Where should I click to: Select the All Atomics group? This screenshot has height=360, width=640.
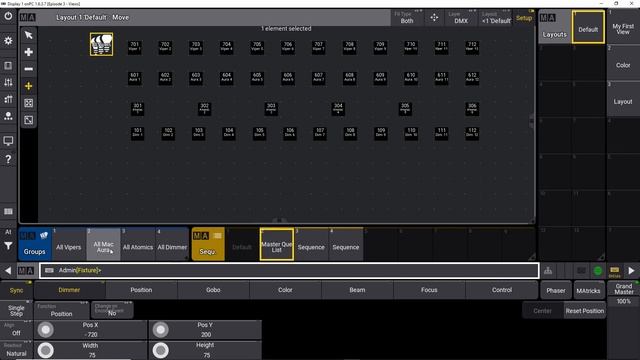coord(138,244)
